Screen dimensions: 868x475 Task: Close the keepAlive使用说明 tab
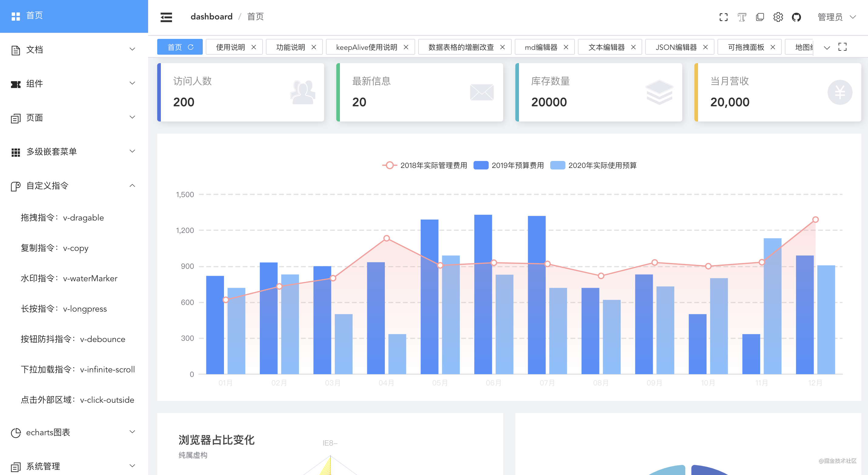(406, 47)
